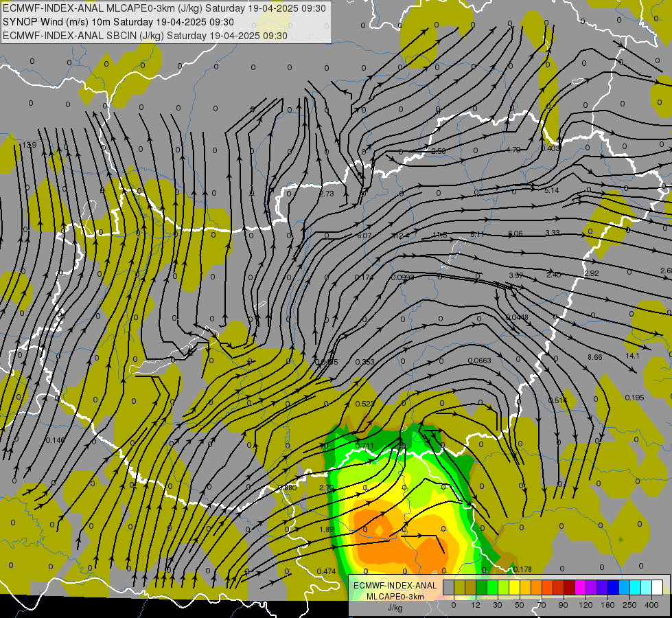Click the map value 0.711
672x618 pixels.
(364, 446)
